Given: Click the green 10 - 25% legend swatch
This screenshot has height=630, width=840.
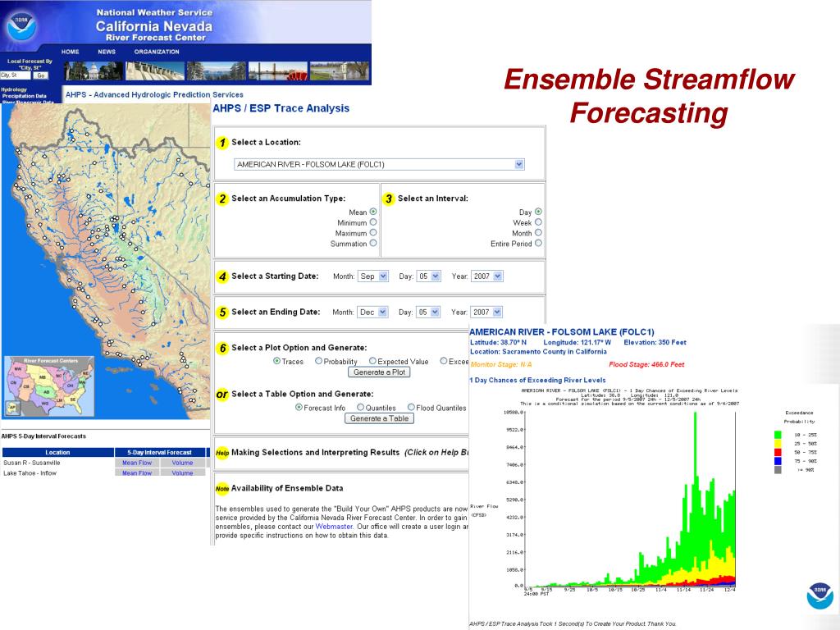Looking at the screenshot, I should (778, 435).
